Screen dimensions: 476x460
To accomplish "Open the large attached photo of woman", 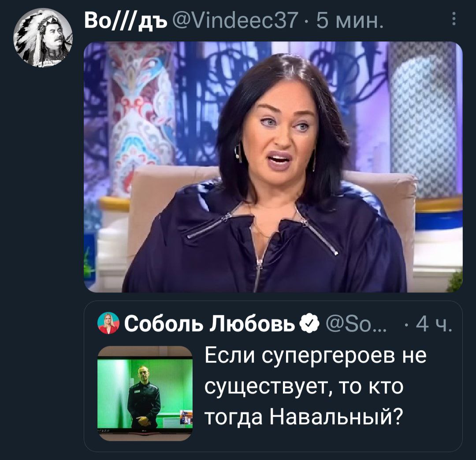I will click(x=273, y=167).
